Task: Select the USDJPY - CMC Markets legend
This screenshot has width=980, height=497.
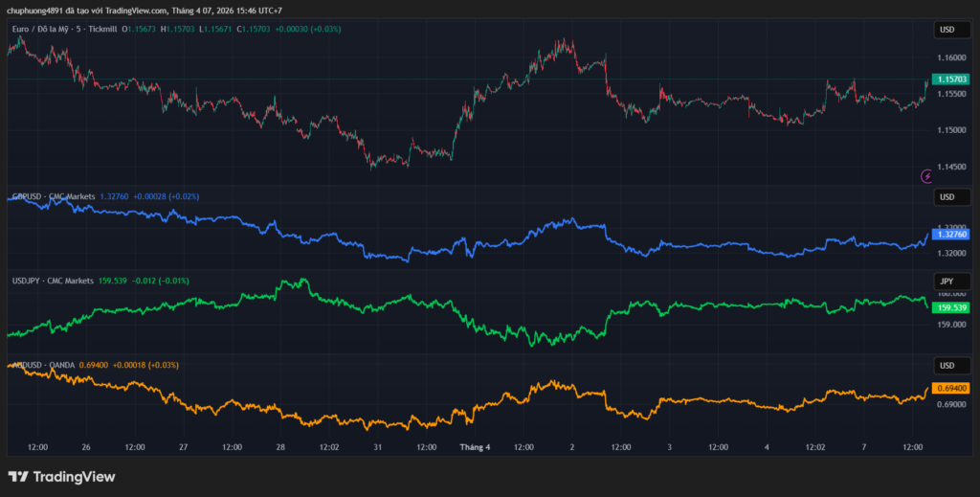Action: 53,281
